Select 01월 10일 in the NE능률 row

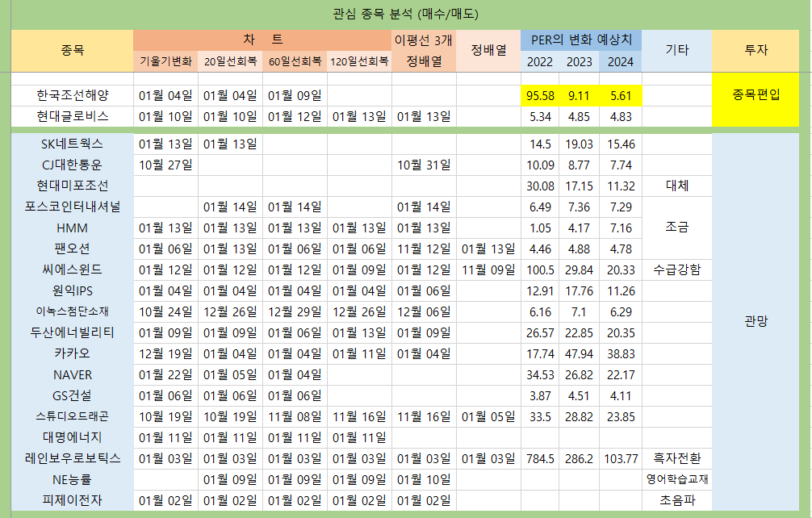click(x=424, y=480)
